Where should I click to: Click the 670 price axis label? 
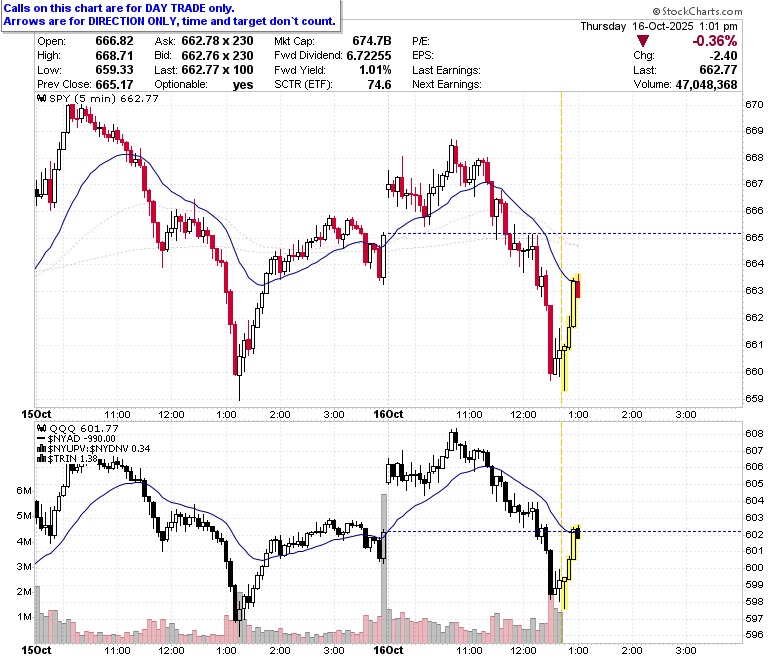[x=754, y=104]
